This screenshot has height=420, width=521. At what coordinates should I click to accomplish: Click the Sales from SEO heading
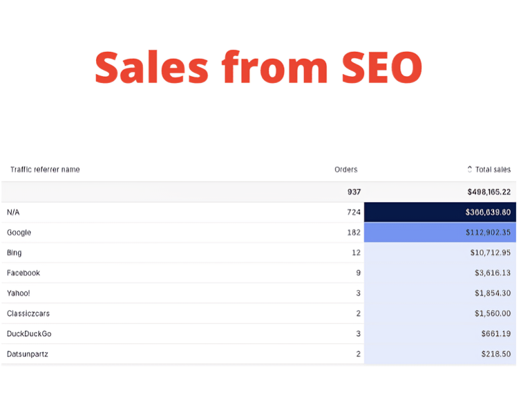pyautogui.click(x=258, y=67)
